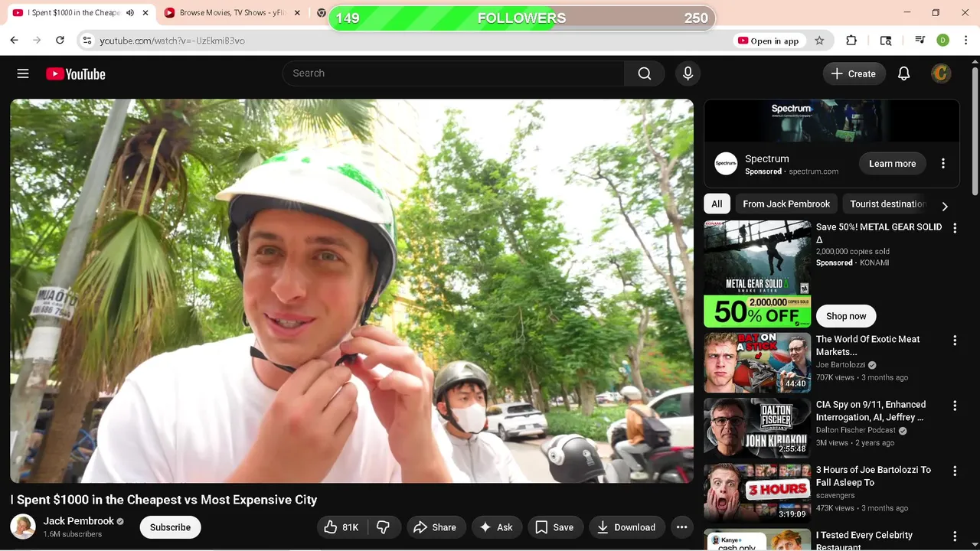980x551 pixels.
Task: Click the address bar URL
Action: tap(171, 41)
